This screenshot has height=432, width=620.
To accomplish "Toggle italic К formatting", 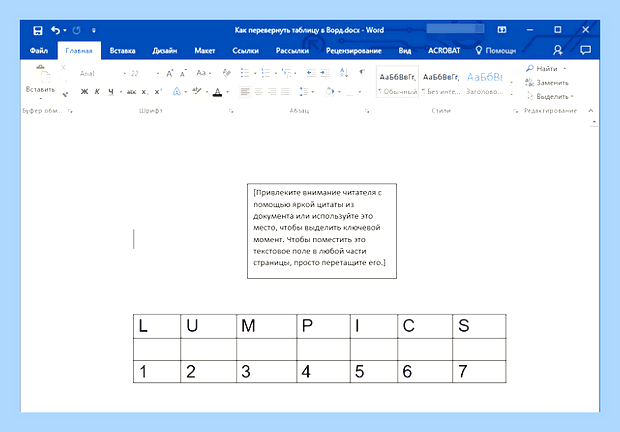I will click(x=97, y=92).
